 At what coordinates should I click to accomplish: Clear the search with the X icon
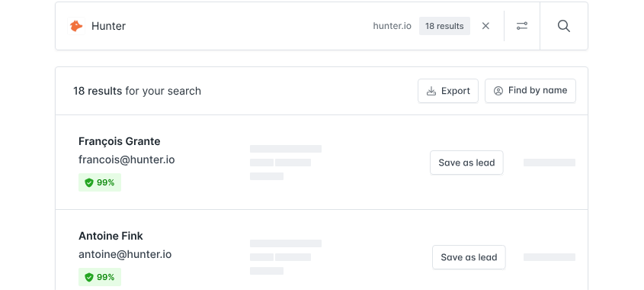click(485, 26)
